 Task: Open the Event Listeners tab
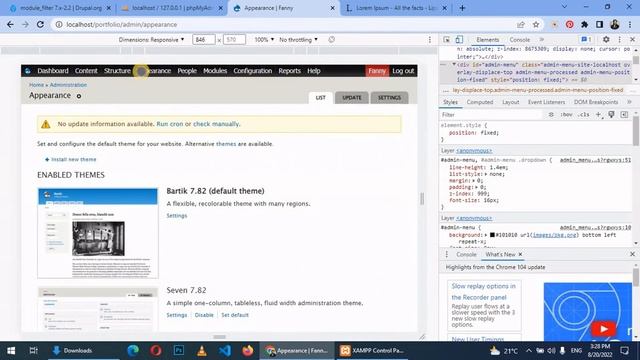tap(546, 102)
